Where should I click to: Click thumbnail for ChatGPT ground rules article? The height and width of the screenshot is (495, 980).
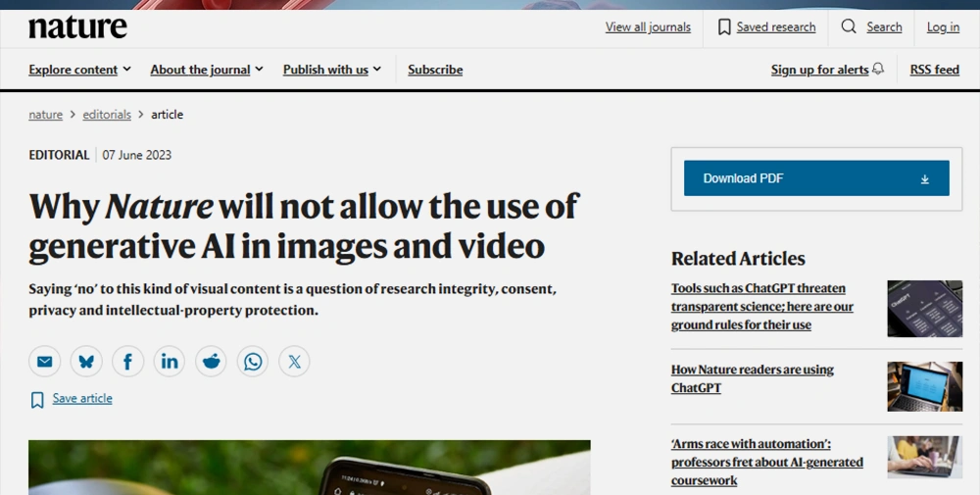(924, 308)
